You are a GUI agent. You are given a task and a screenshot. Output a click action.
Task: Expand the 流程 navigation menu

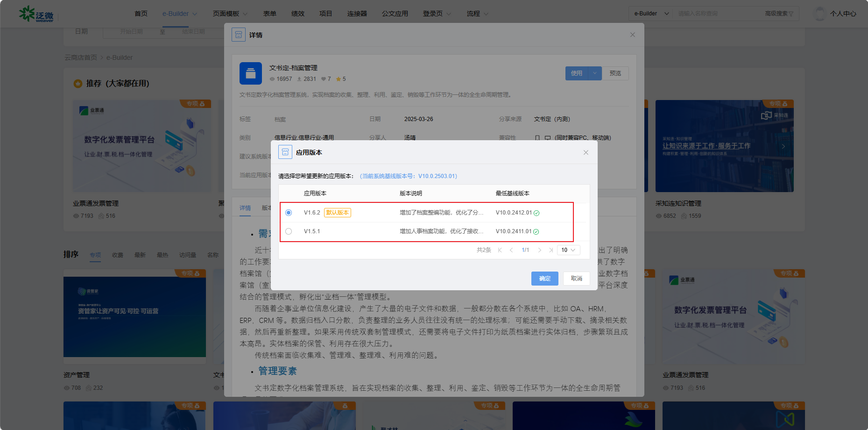coord(478,14)
